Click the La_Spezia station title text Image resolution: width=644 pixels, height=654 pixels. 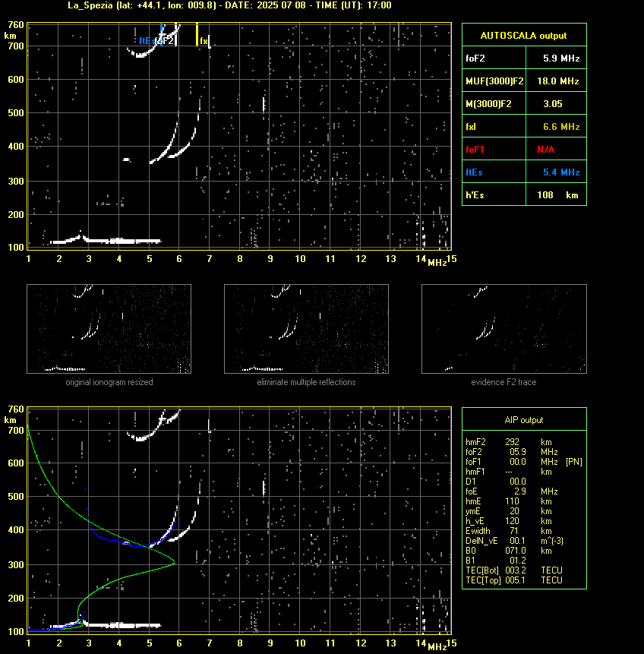[x=229, y=5]
